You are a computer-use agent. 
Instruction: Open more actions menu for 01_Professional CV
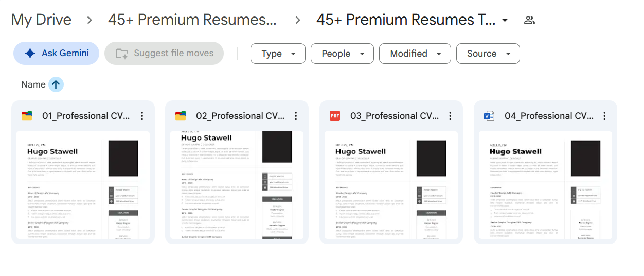coord(142,116)
